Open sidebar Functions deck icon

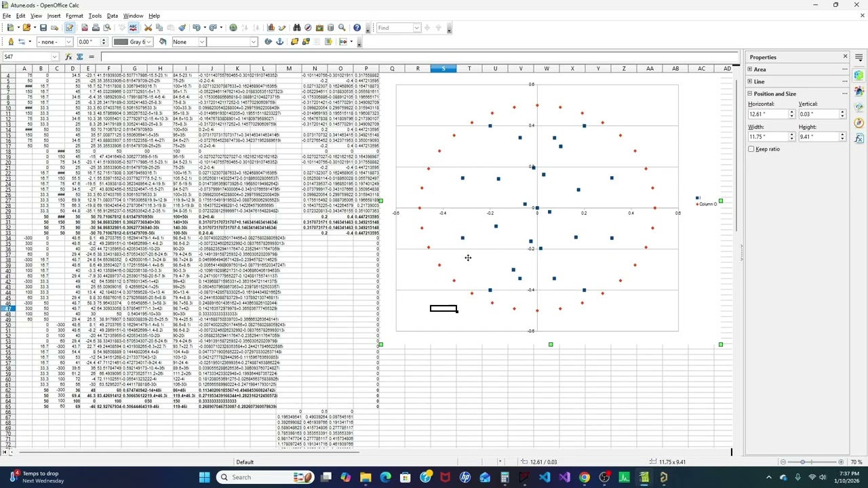click(x=859, y=138)
